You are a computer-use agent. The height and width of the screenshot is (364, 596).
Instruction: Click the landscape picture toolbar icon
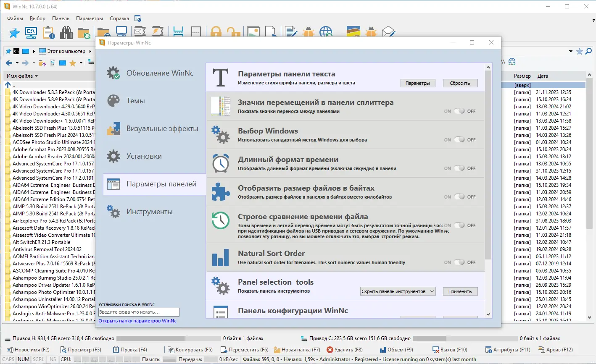tap(353, 32)
